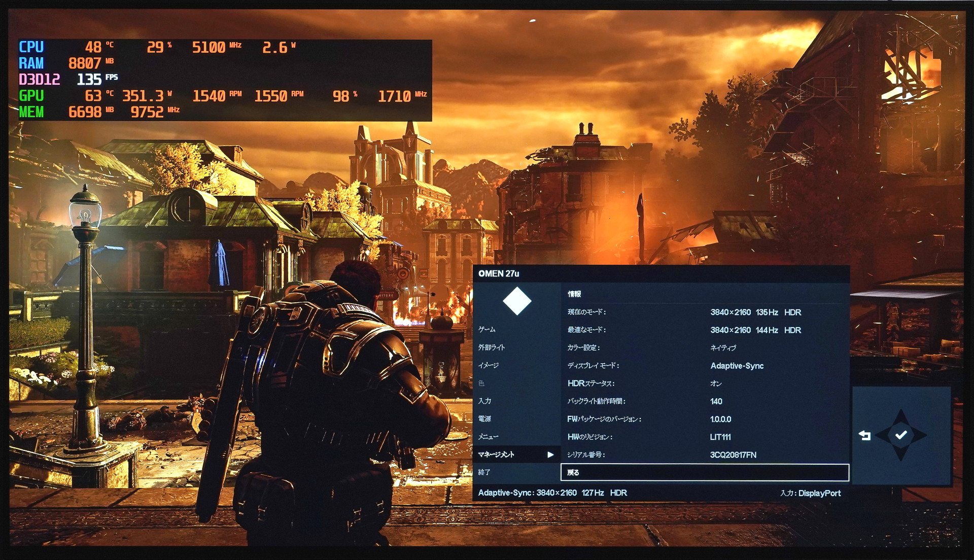This screenshot has width=974, height=560.
Task: Click the 2.6 W CPU power reading
Action: [x=279, y=47]
